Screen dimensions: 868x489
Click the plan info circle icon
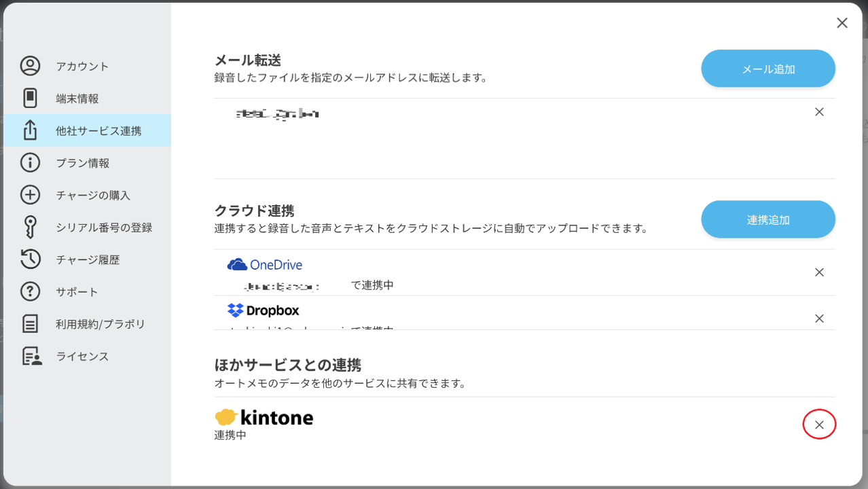[x=30, y=163]
